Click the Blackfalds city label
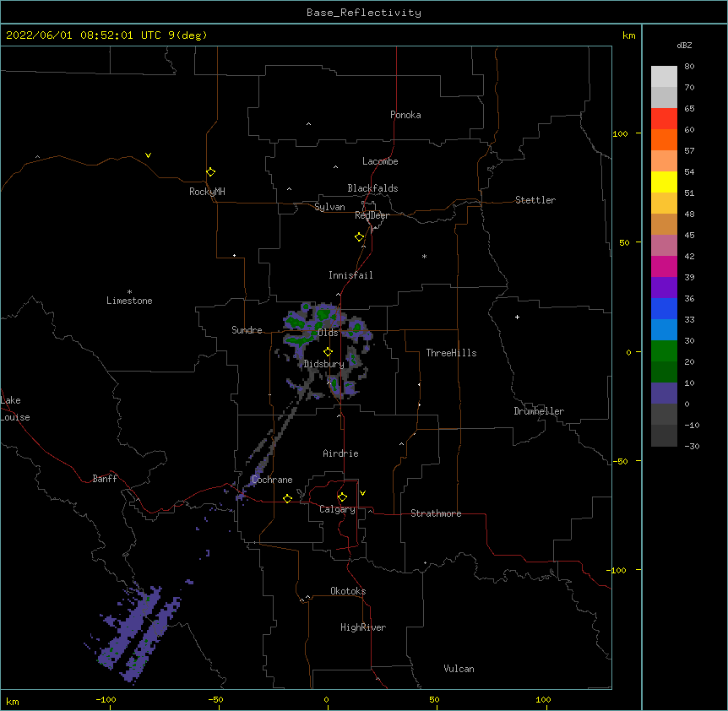This screenshot has width=728, height=711. click(372, 188)
